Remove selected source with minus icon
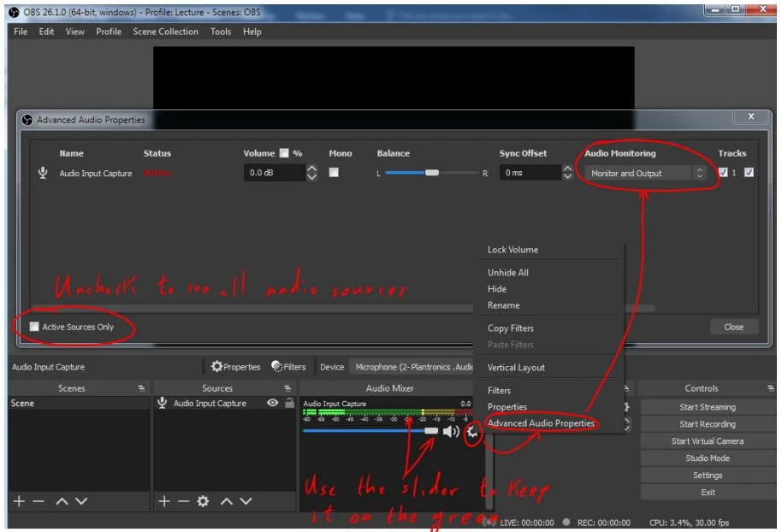The height and width of the screenshot is (532, 782). (183, 501)
